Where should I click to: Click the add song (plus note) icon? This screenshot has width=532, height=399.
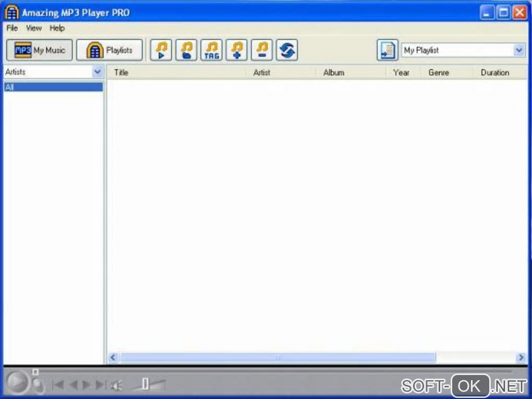click(x=236, y=50)
